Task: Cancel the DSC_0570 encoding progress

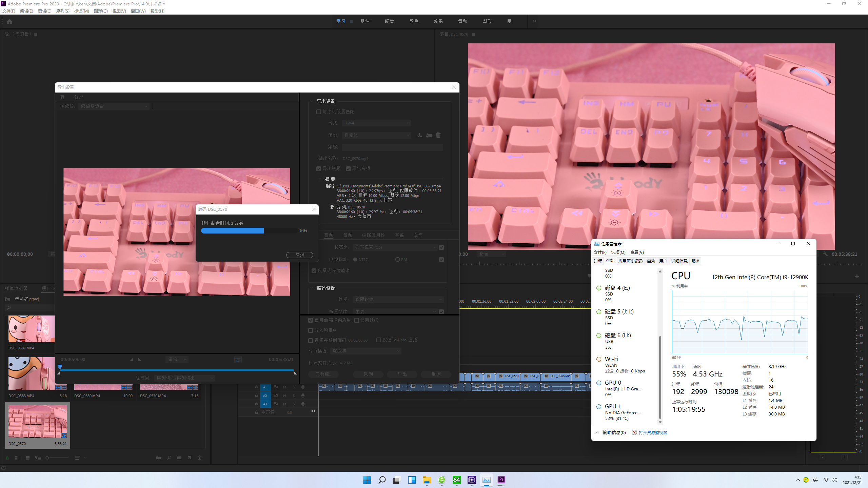Action: (299, 255)
